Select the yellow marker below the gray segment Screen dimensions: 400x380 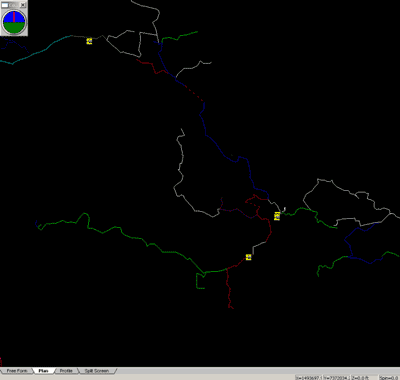coord(248,257)
